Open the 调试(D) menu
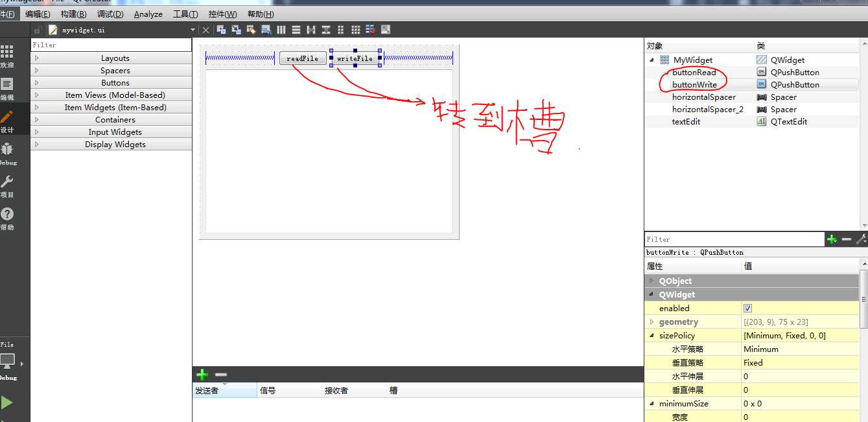The height and width of the screenshot is (422, 868). coord(110,14)
